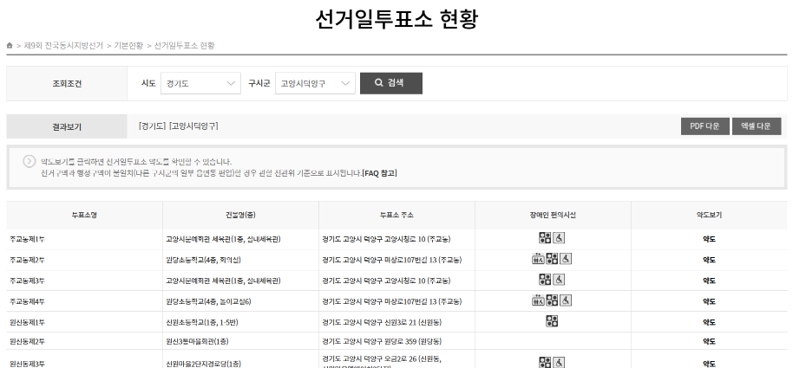Click building name in 주교동제1투 row
Image resolution: width=793 pixels, height=368 pixels.
pyautogui.click(x=223, y=240)
